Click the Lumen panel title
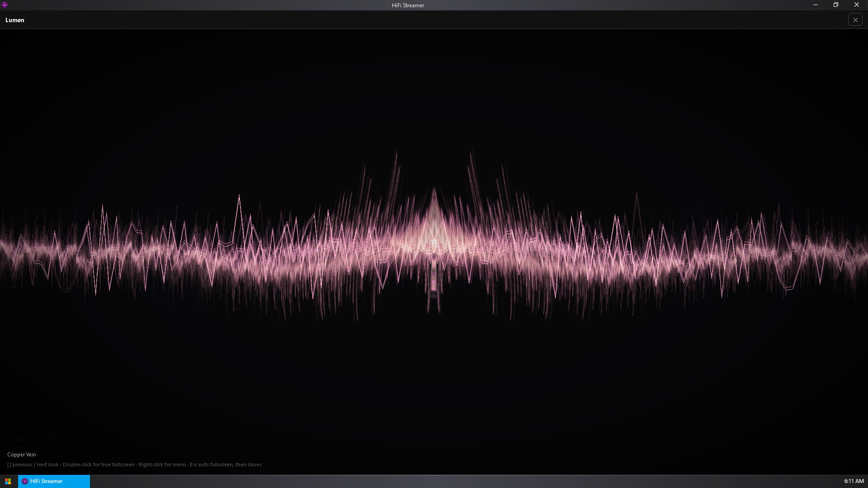 pos(15,20)
